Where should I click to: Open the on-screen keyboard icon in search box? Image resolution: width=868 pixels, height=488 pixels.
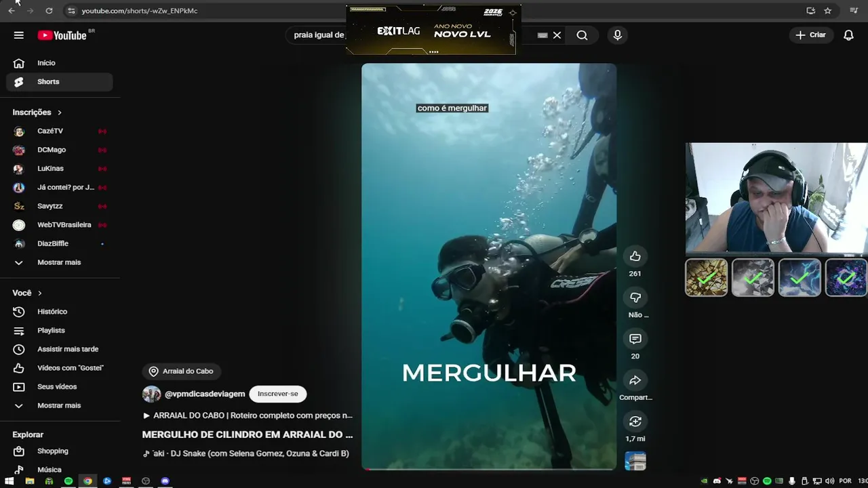click(542, 35)
